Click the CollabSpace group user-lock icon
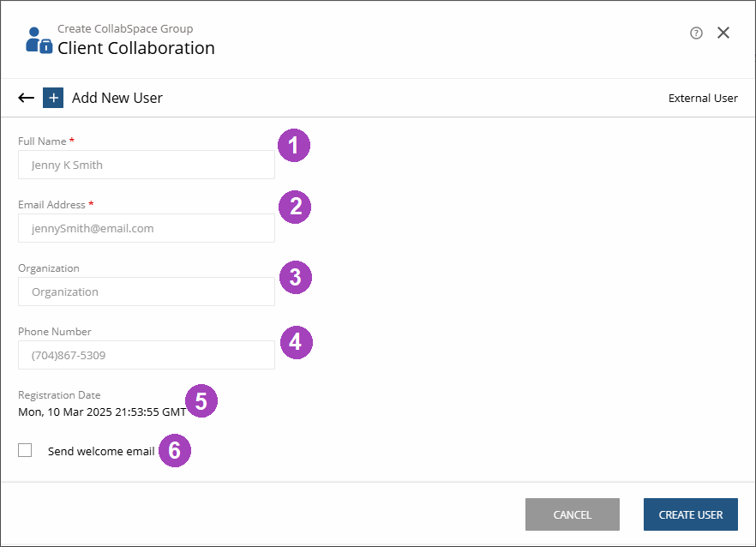Image resolution: width=756 pixels, height=547 pixels. (39, 40)
